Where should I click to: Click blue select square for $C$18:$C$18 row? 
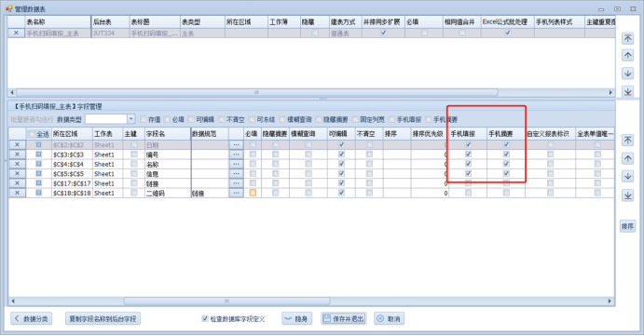pos(38,193)
